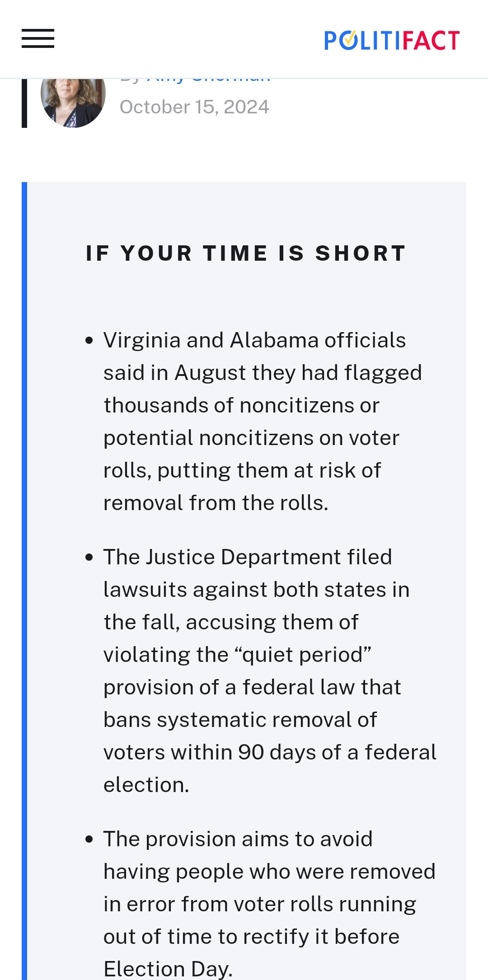Click the "IF YOUR TIME IS SHORT" heading
The width and height of the screenshot is (488, 980).
point(245,253)
